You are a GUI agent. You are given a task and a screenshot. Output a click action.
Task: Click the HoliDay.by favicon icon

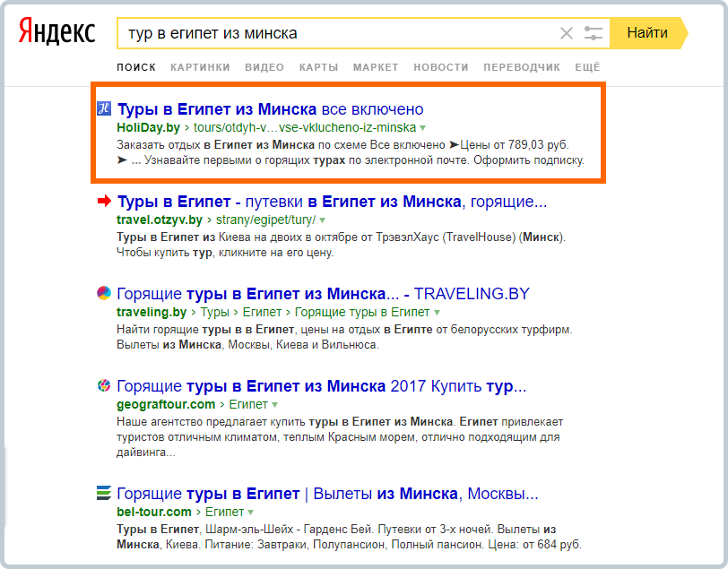(x=104, y=108)
